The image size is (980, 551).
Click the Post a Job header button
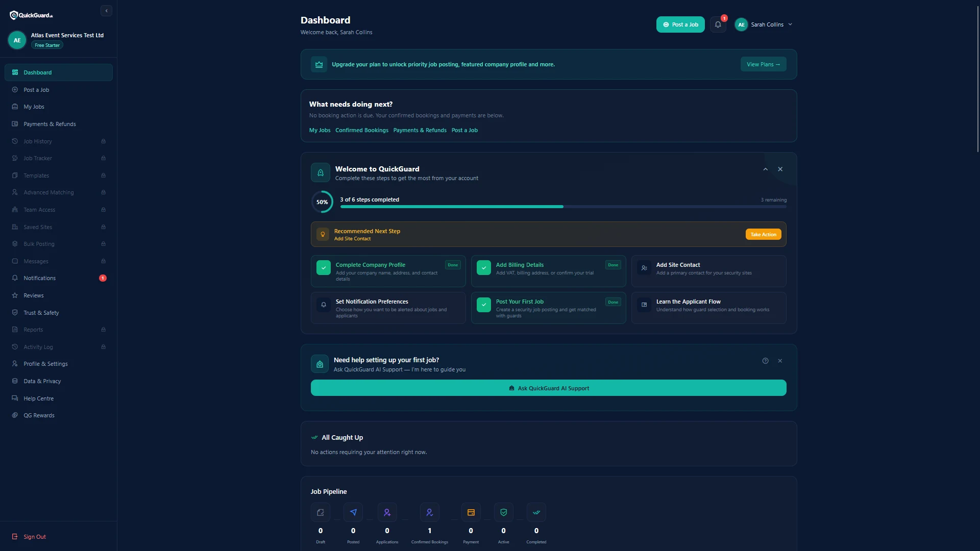coord(680,24)
